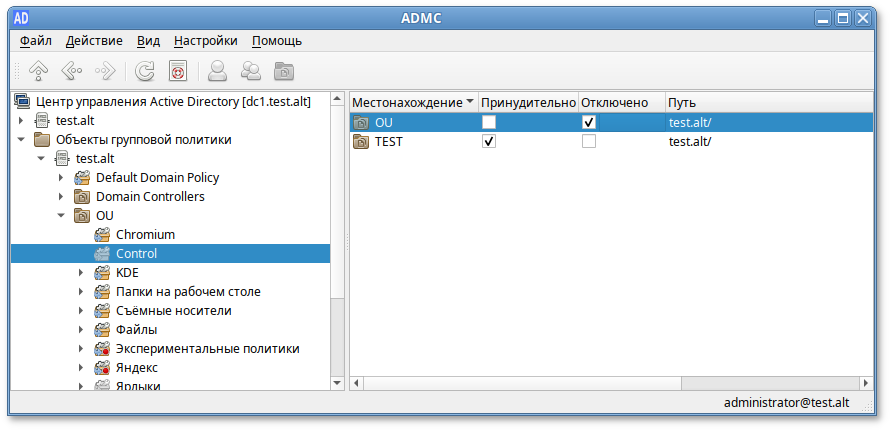Click the computer icon at the tree root

pyautogui.click(x=22, y=102)
